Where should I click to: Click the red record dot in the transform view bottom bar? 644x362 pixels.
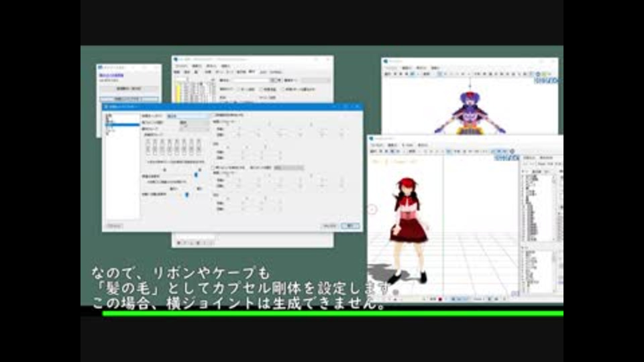(x=440, y=299)
